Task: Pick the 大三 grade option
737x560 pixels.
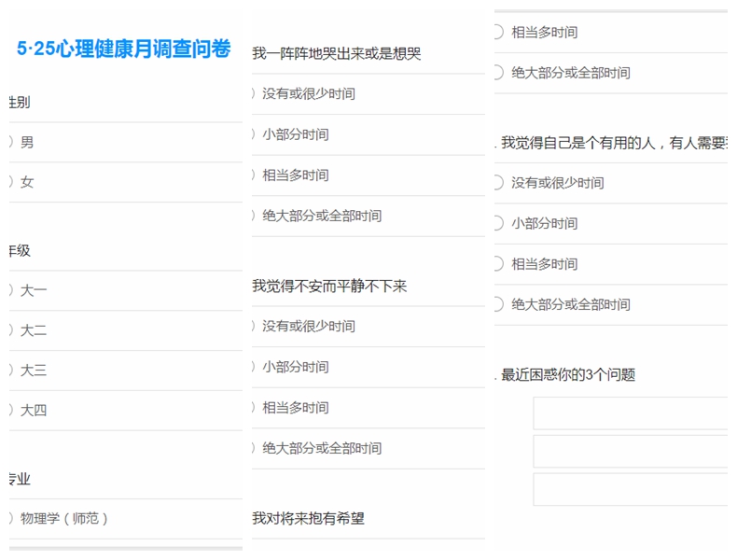Action: tap(33, 371)
